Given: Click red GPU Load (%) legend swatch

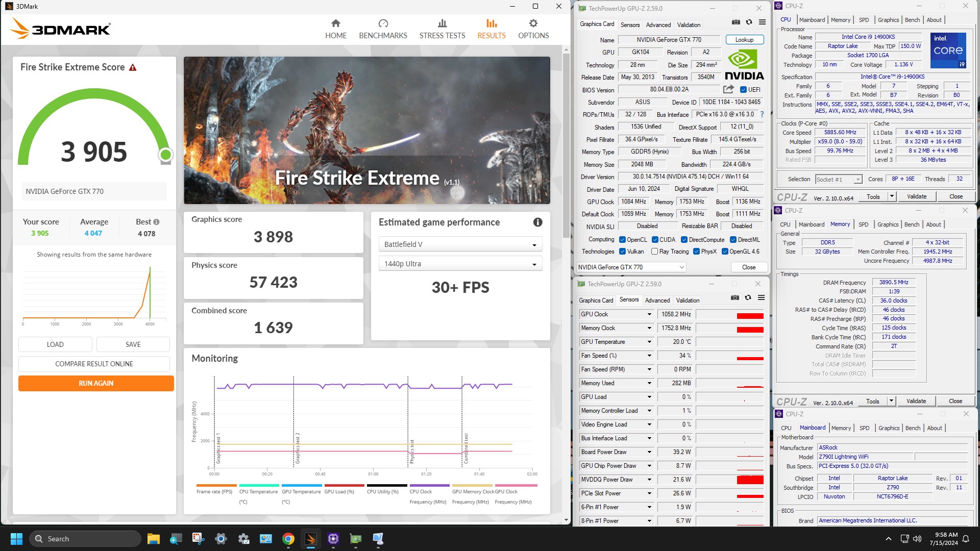Looking at the screenshot, I should click(x=344, y=485).
